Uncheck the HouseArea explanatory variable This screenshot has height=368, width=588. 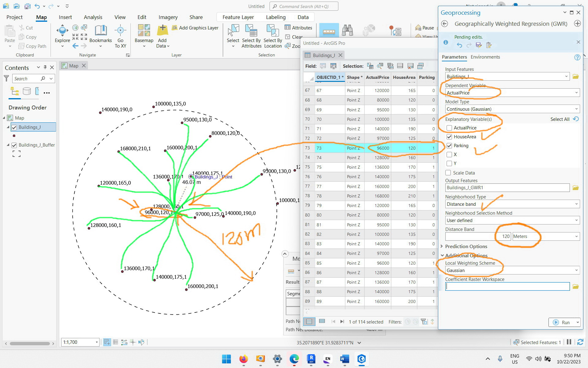(x=449, y=137)
